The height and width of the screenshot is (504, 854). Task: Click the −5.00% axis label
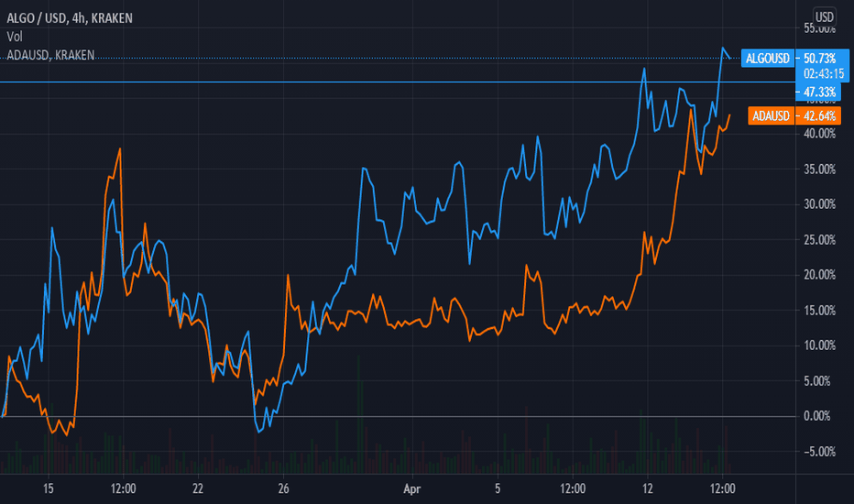tap(819, 452)
